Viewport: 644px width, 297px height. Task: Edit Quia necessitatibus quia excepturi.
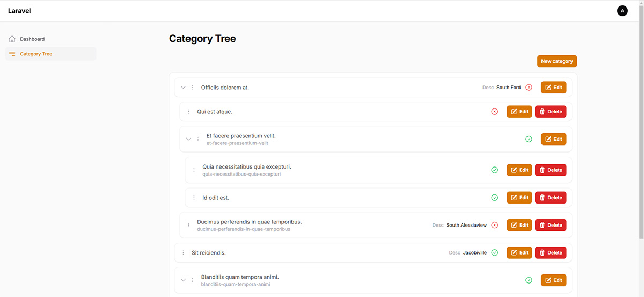519,170
